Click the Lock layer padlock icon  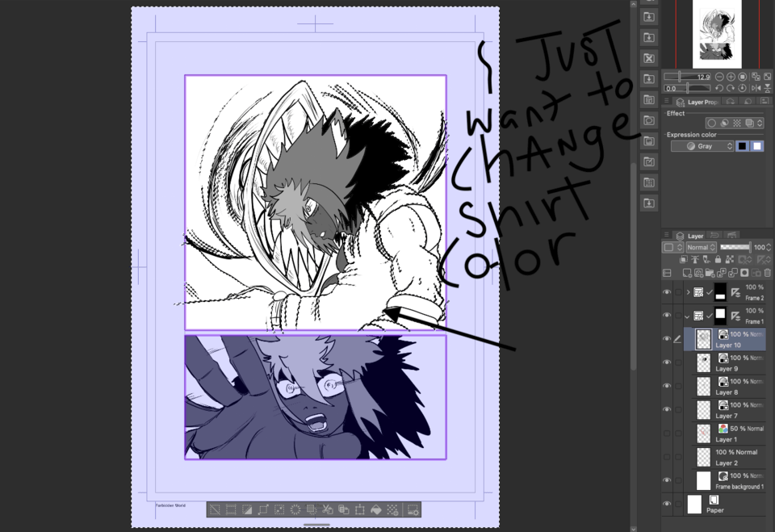718,259
